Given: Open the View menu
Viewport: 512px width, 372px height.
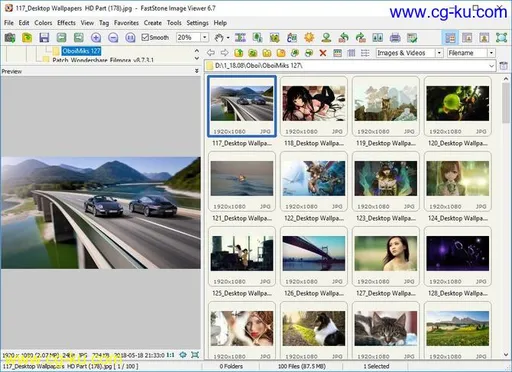Looking at the screenshot, I should click(87, 23).
